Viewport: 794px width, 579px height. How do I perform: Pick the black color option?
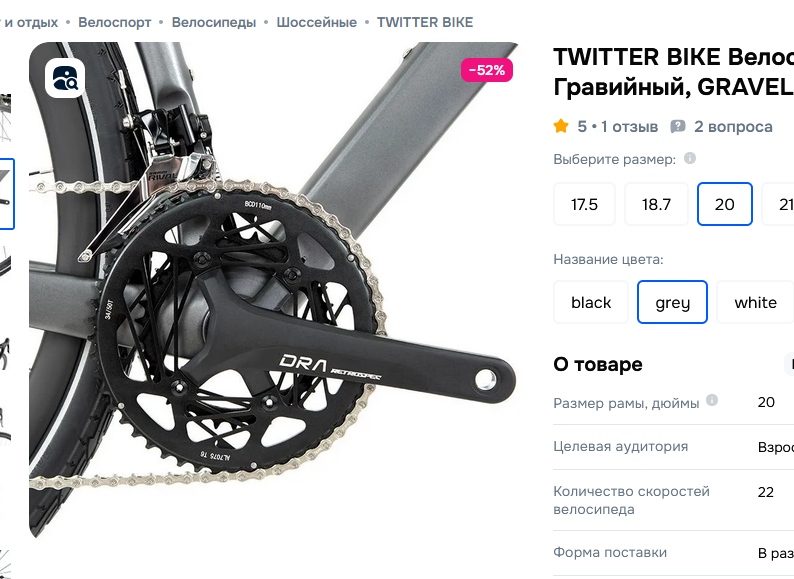[591, 302]
